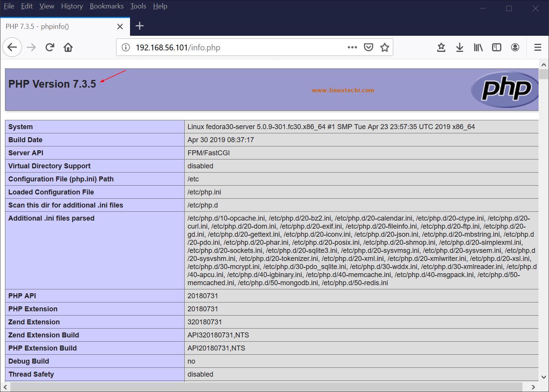
Task: Open the sidebar panel icon
Action: pyautogui.click(x=496, y=47)
